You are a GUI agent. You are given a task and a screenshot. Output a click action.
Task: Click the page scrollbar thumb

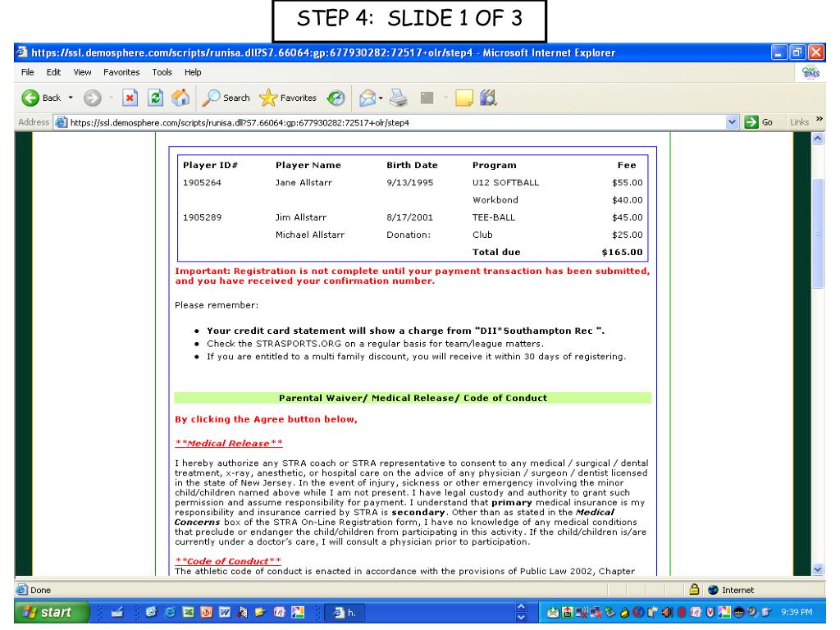pyautogui.click(x=818, y=234)
